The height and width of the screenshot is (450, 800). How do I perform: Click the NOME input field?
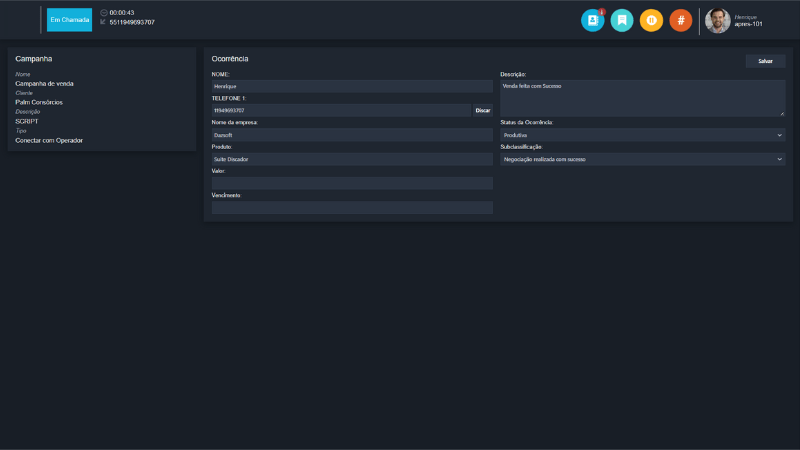point(352,87)
